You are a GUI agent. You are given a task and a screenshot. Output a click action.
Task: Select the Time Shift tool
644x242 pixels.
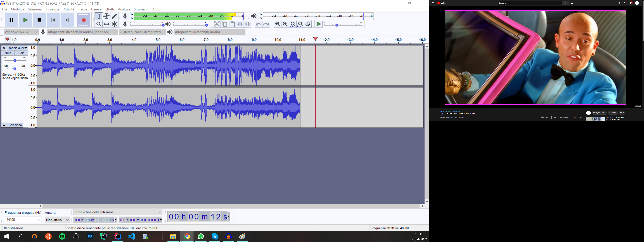click(x=107, y=24)
